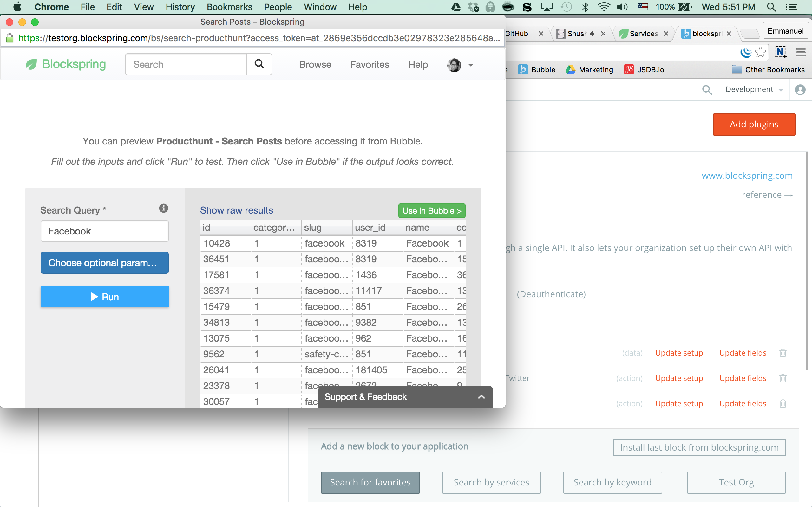Viewport: 812px width, 507px height.
Task: Click the Search Query info icon
Action: pyautogui.click(x=163, y=208)
